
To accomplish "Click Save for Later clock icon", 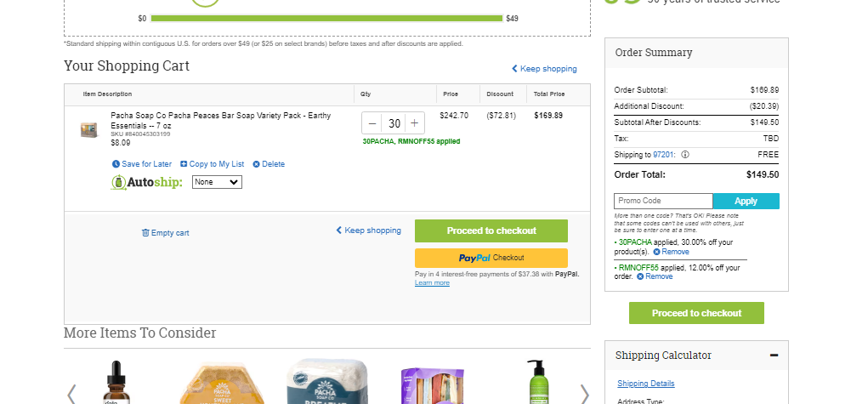I will pos(116,164).
